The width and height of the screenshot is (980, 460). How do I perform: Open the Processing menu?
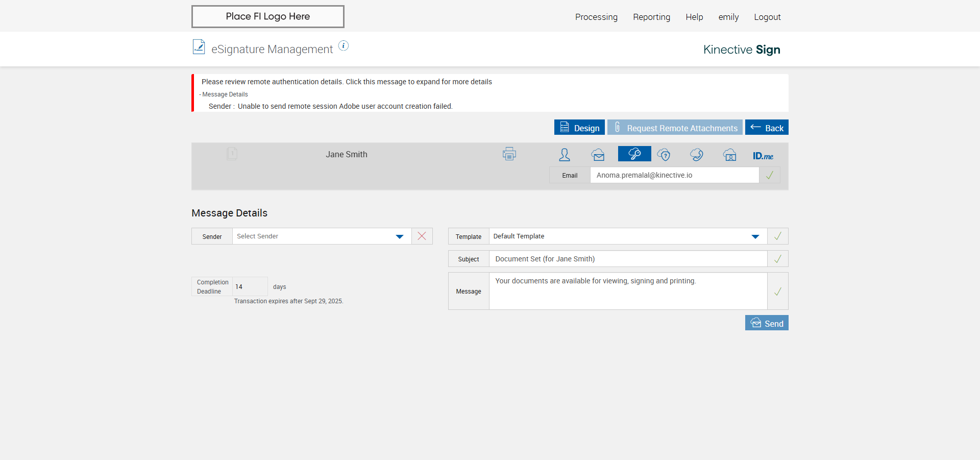(x=596, y=17)
